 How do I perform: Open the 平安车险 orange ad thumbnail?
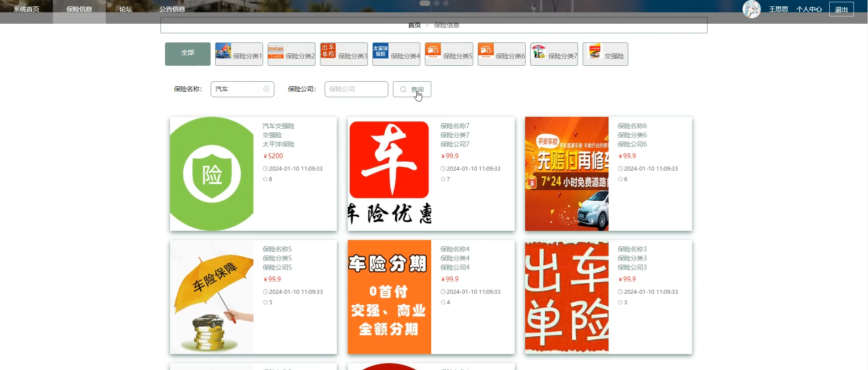click(x=567, y=174)
